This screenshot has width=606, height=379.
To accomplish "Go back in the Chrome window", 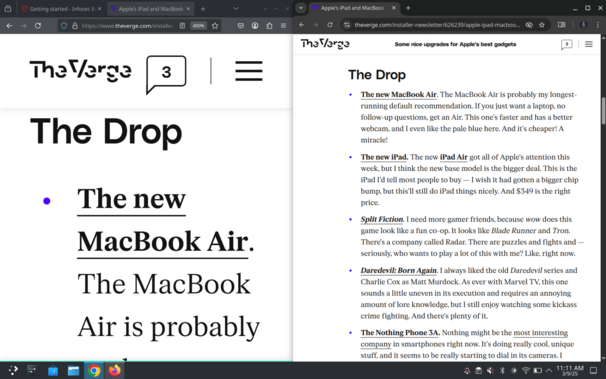I will [301, 25].
